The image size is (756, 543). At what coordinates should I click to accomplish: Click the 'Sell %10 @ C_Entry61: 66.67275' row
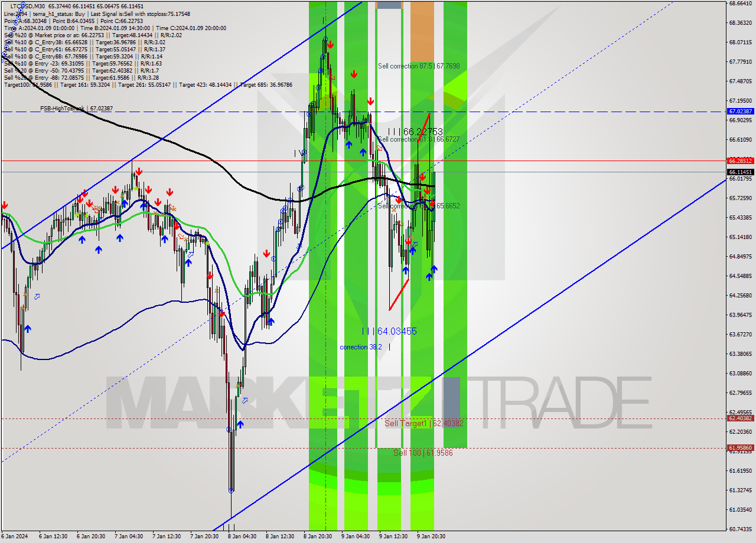pyautogui.click(x=84, y=49)
